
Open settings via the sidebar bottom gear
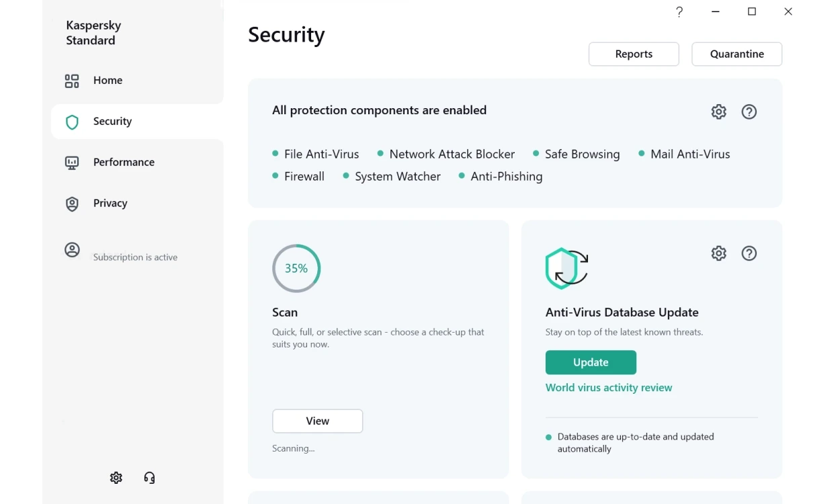point(116,478)
